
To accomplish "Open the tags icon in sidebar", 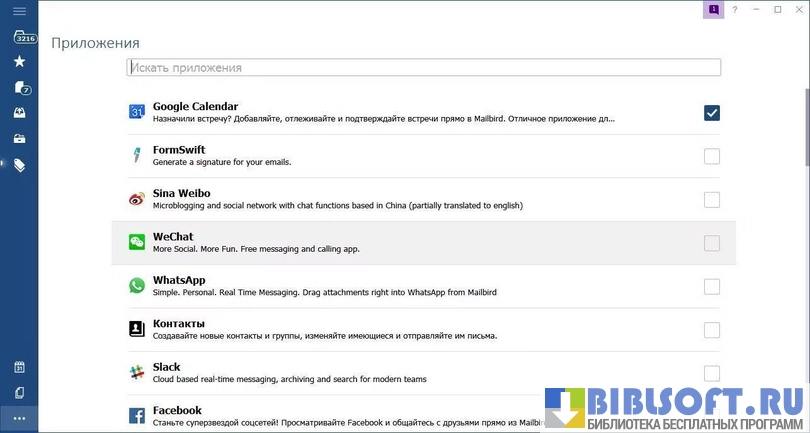I will [19, 165].
